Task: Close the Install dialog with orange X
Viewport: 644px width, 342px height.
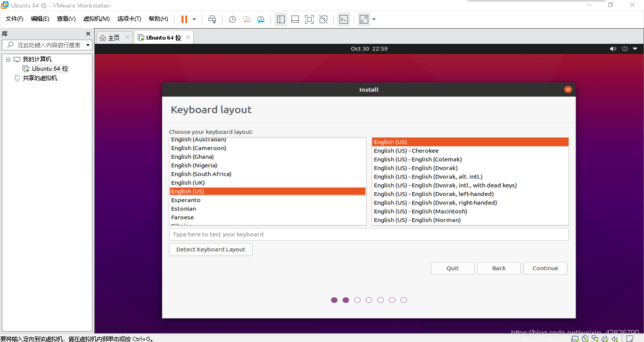Action: [x=568, y=90]
